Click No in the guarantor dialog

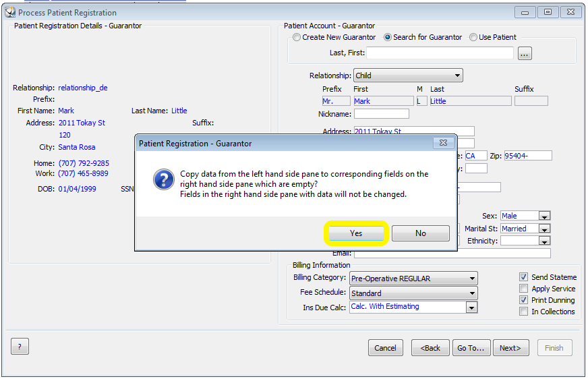point(420,233)
